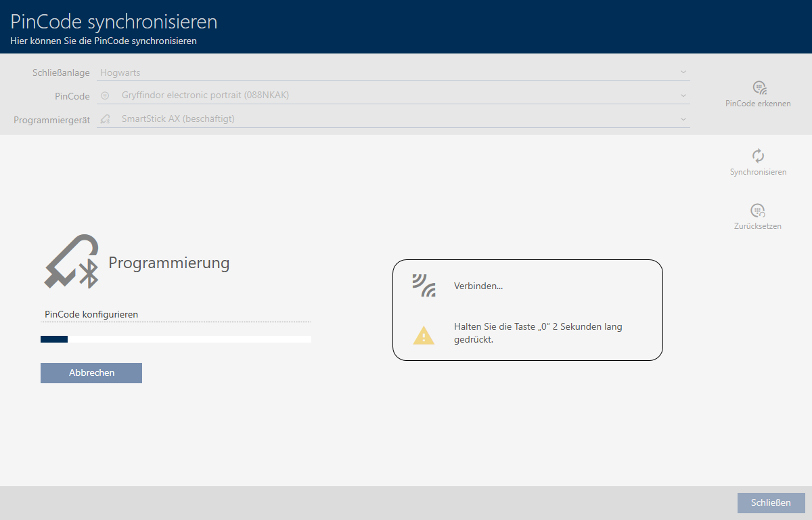Click the SmartStick Bluetooth programming icon
The width and height of the screenshot is (812, 520).
click(x=72, y=262)
